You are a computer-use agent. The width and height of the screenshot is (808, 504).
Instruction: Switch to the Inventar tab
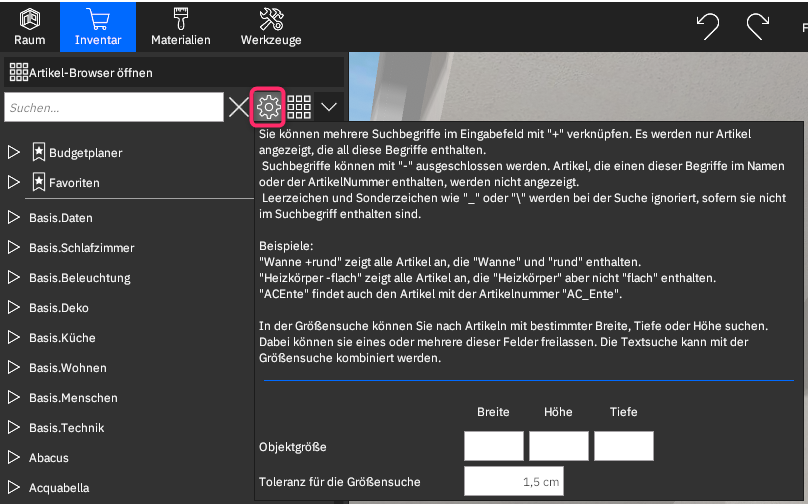coord(98,27)
